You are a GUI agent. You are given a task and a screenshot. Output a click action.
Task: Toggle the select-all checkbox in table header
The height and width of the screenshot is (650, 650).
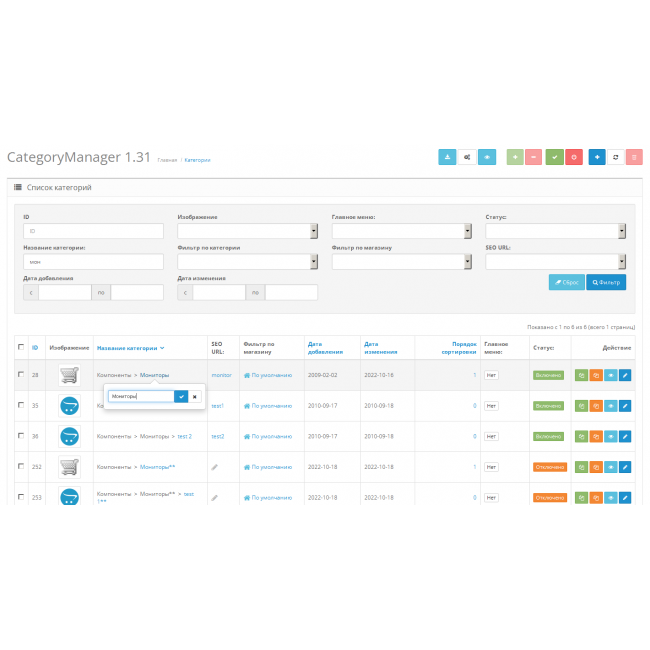point(21,348)
